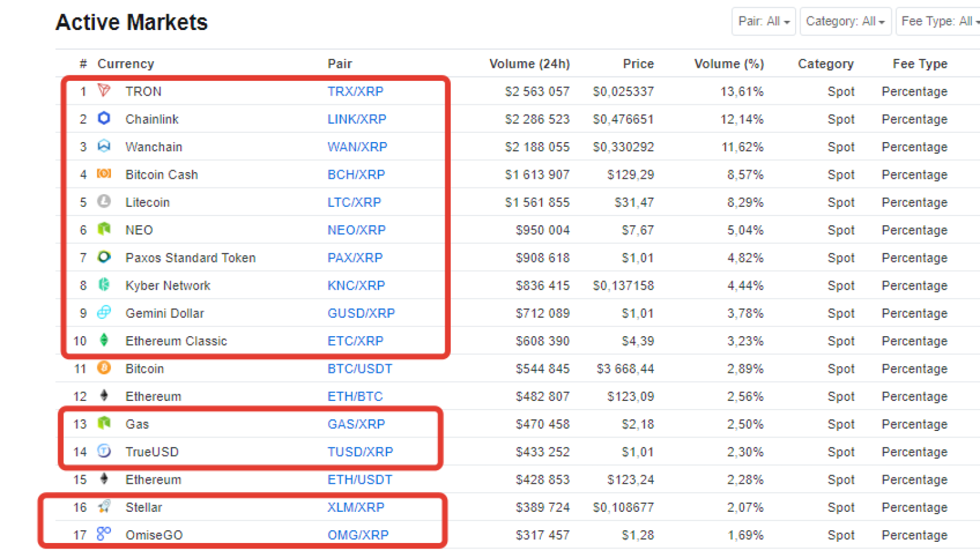Open the NEO/XRP pair link
Screen dimensions: 980x551
(356, 230)
